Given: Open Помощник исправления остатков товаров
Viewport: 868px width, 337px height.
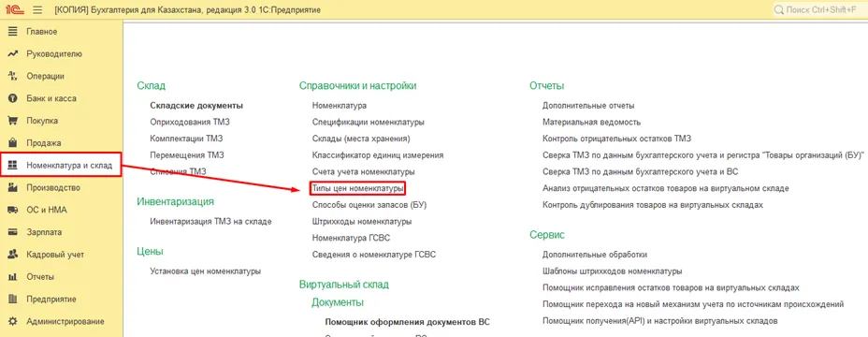Looking at the screenshot, I should [671, 288].
